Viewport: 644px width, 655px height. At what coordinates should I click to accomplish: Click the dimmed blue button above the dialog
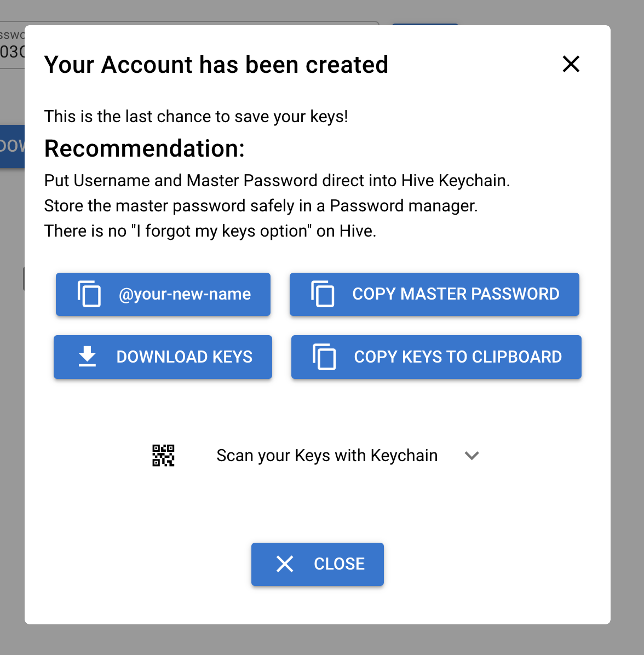[425, 24]
